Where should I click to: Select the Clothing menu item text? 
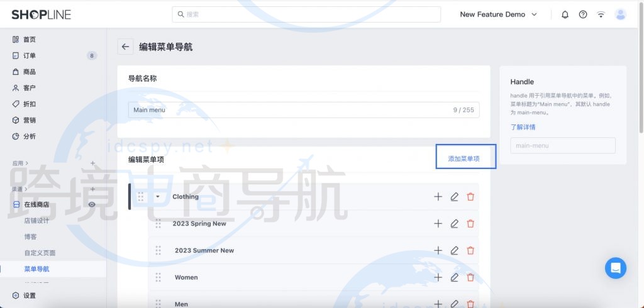[x=186, y=197]
